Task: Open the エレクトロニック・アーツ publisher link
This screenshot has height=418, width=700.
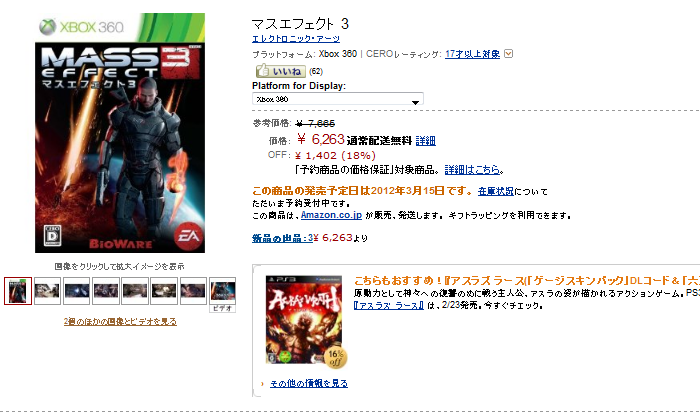Action: click(296, 39)
